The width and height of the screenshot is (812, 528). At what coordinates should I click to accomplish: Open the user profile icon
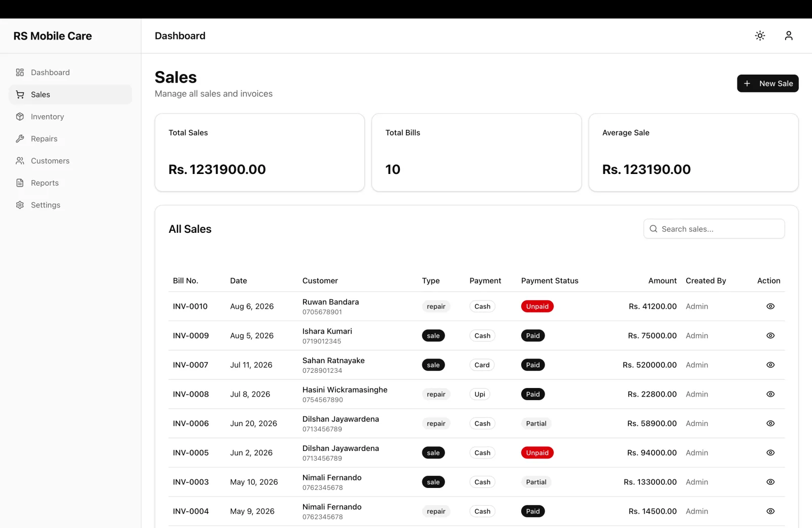click(788, 36)
